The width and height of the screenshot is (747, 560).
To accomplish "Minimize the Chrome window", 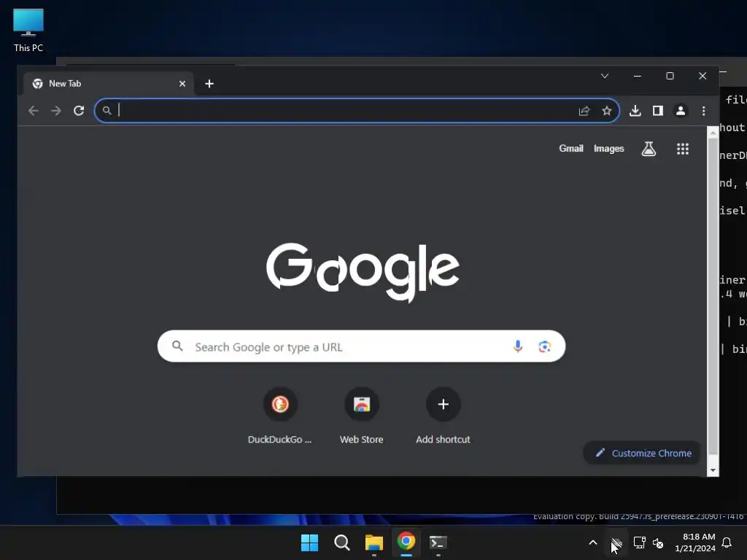I will [638, 76].
